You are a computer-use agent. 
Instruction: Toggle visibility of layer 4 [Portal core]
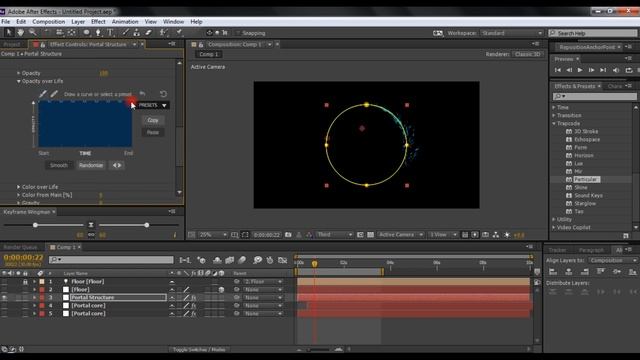click(4, 305)
